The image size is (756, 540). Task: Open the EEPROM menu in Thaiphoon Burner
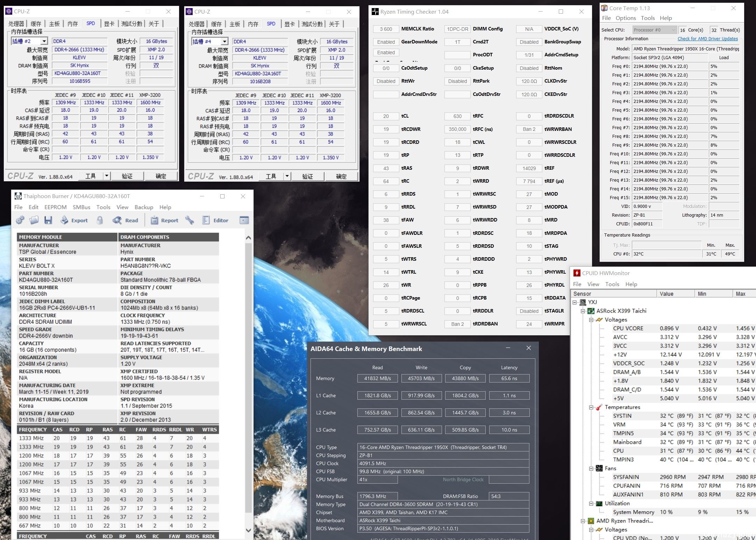coord(55,207)
